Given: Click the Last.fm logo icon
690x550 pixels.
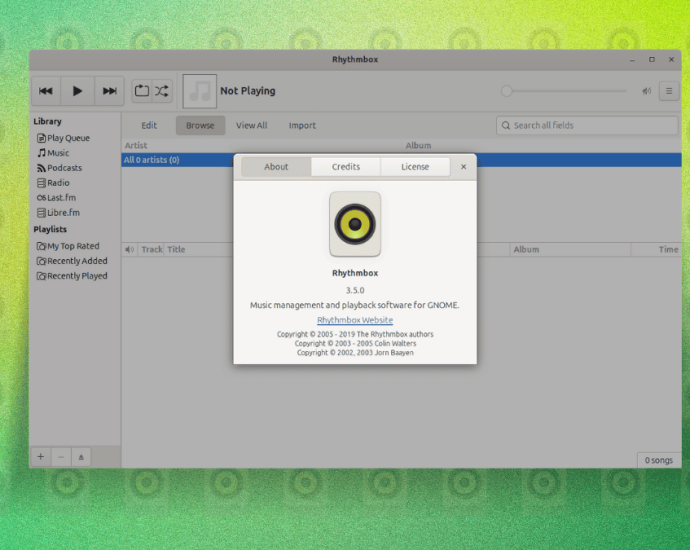Looking at the screenshot, I should pos(41,198).
